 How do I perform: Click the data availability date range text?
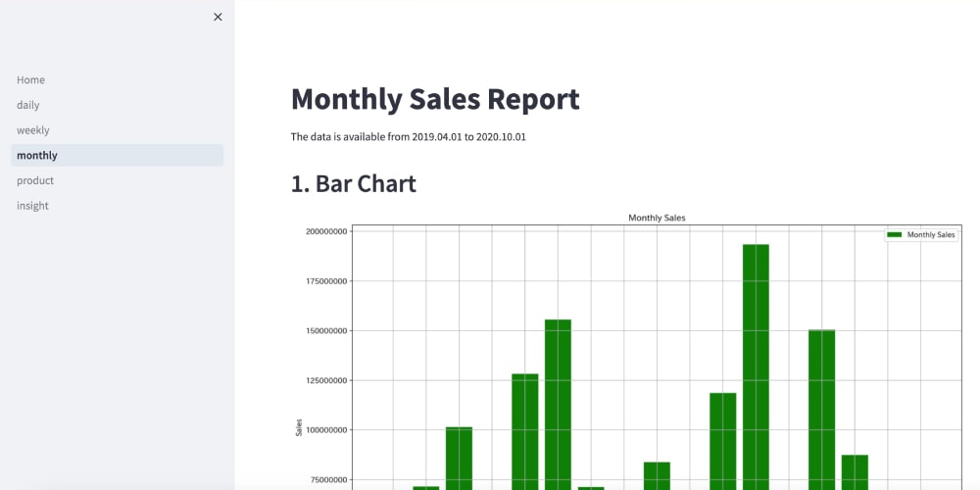408,137
